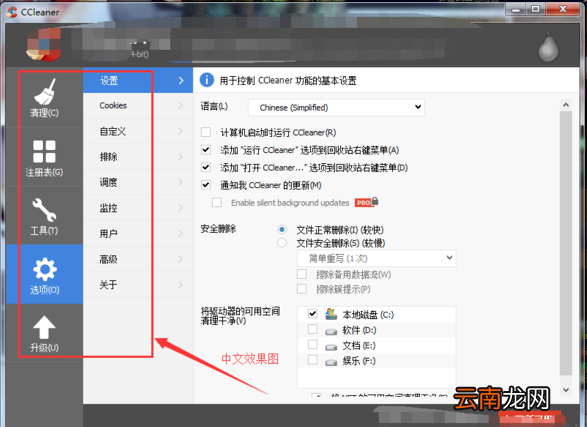
Task: Maximize the CCleaner window
Action: tap(535, 9)
